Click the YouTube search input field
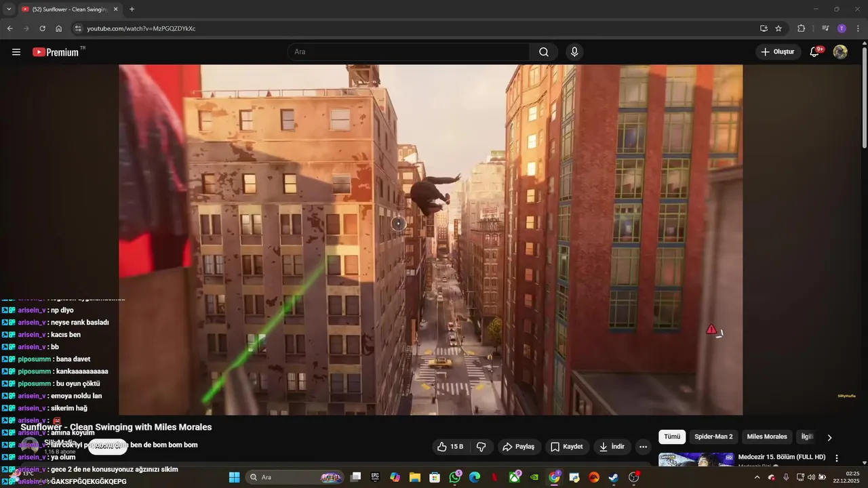 pos(408,52)
